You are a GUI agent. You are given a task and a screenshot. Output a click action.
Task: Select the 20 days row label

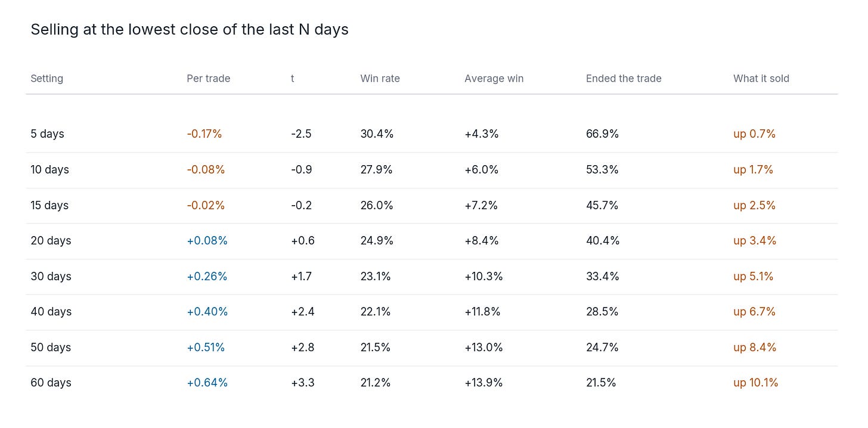pos(51,241)
